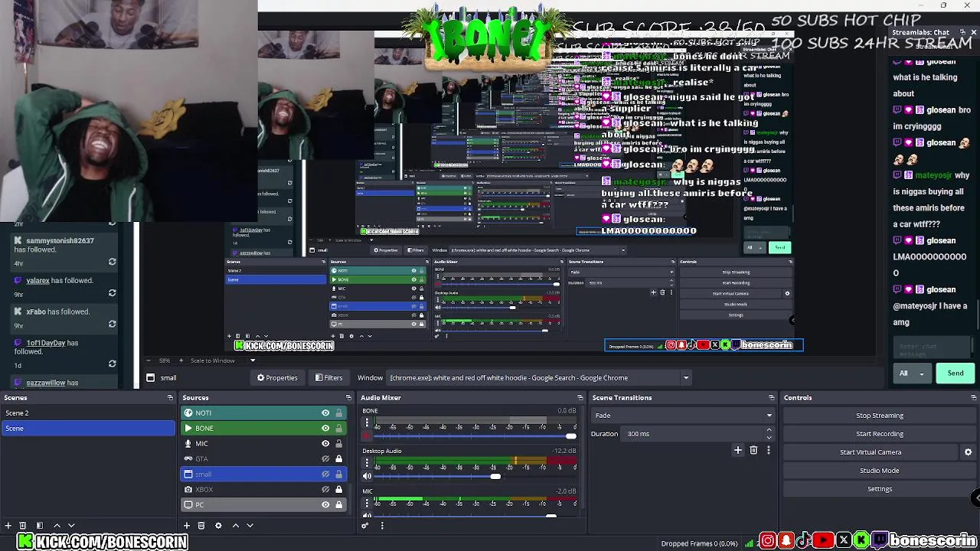
Task: Send the chat message
Action: click(x=955, y=373)
